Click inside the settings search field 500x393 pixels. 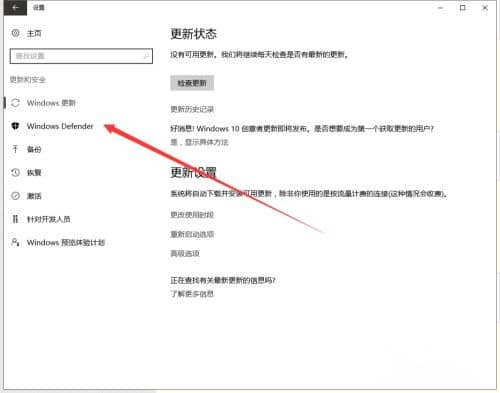(x=81, y=56)
